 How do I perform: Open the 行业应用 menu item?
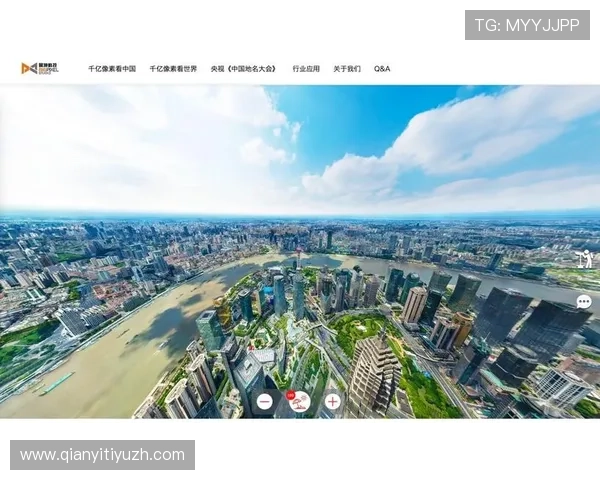click(x=306, y=69)
